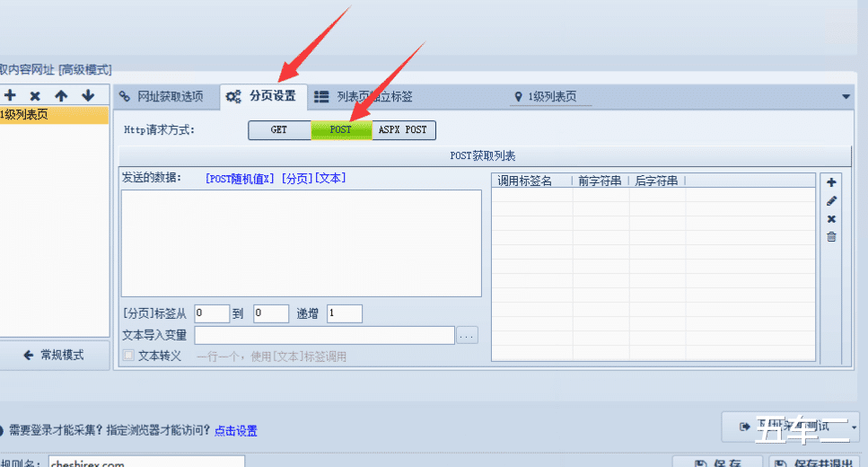Enable the 文本转义 checkbox

coord(128,355)
